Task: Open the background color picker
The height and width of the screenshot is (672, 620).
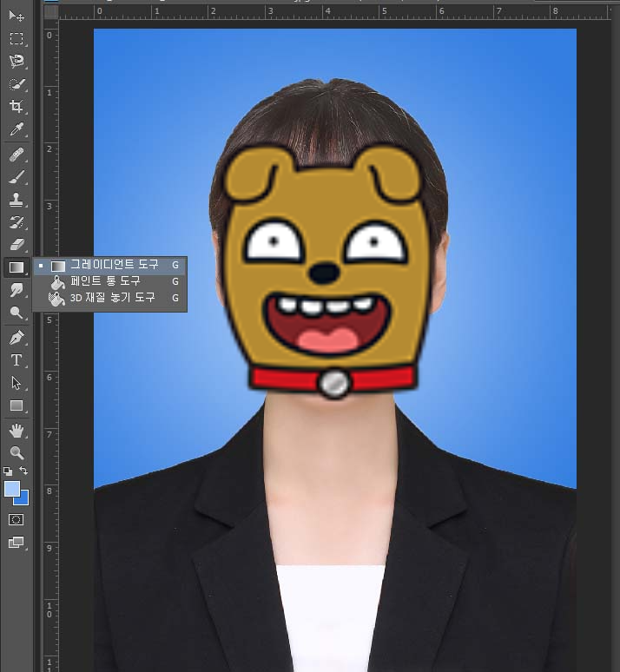Action: (x=24, y=500)
